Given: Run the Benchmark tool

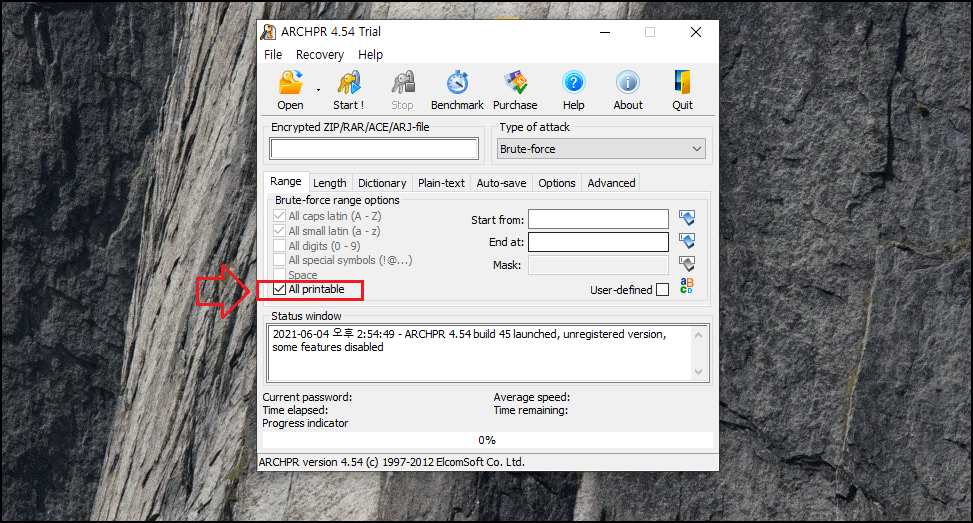Looking at the screenshot, I should 457,91.
